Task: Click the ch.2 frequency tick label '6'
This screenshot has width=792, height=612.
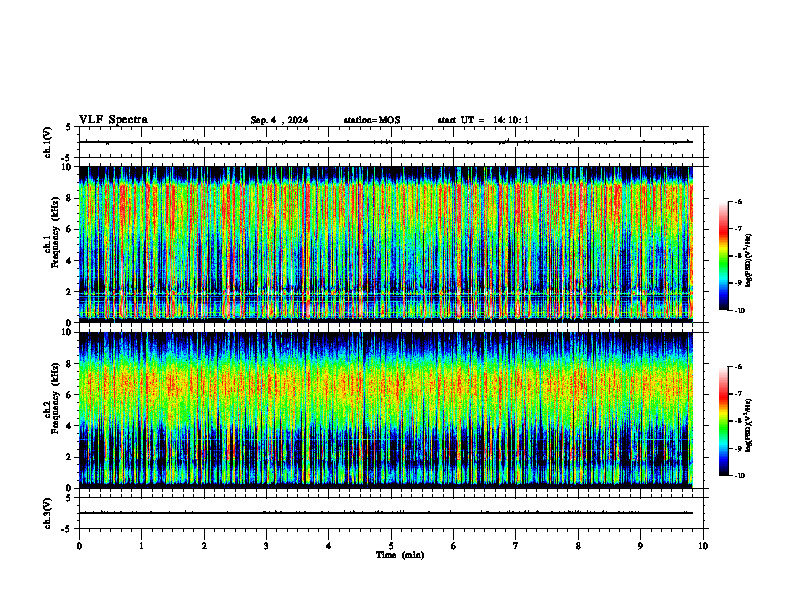Action: (x=70, y=395)
